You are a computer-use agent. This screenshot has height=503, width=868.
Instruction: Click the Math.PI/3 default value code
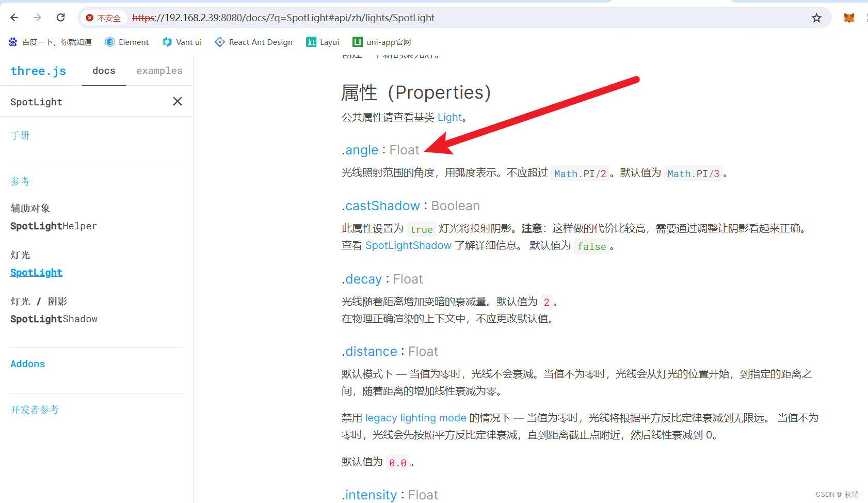(x=693, y=174)
